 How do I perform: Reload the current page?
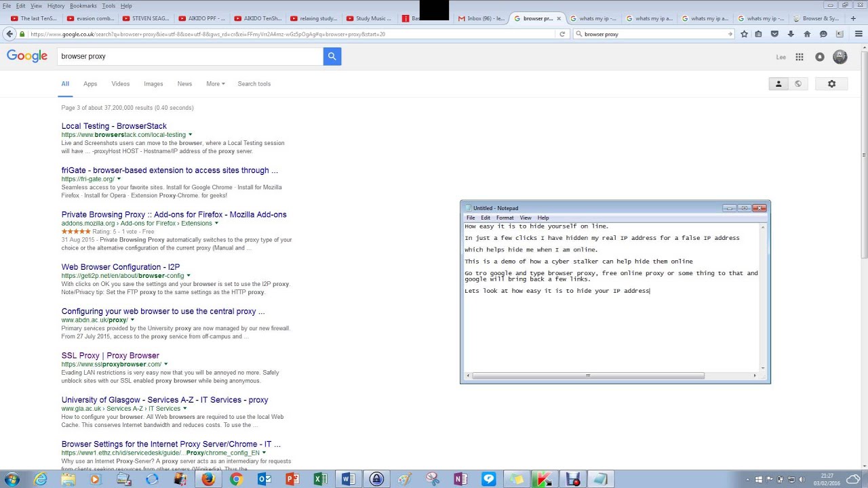[x=562, y=34]
